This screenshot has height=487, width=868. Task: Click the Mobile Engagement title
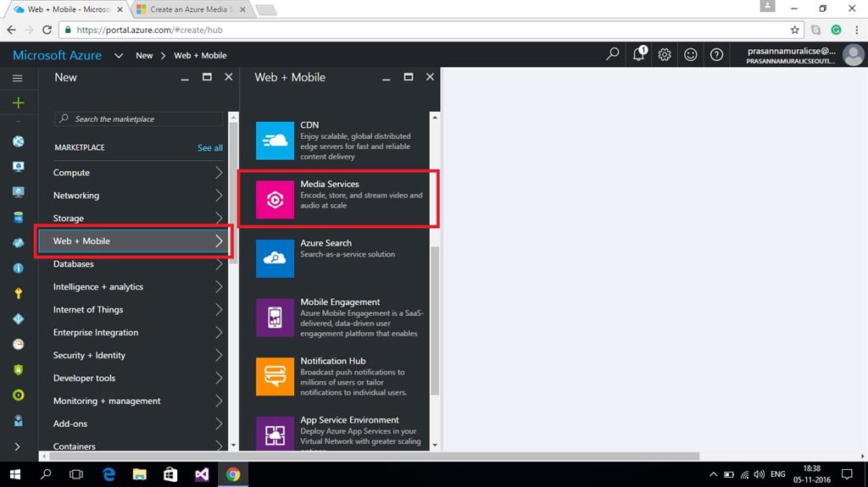pyautogui.click(x=340, y=302)
